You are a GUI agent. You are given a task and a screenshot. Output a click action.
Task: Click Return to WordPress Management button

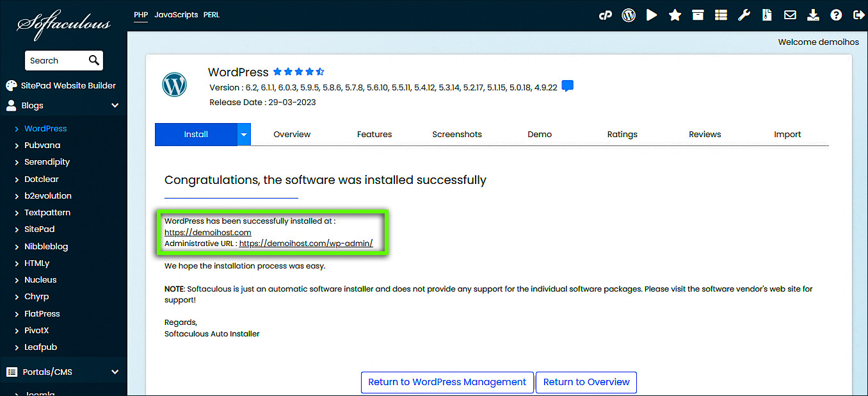point(447,382)
